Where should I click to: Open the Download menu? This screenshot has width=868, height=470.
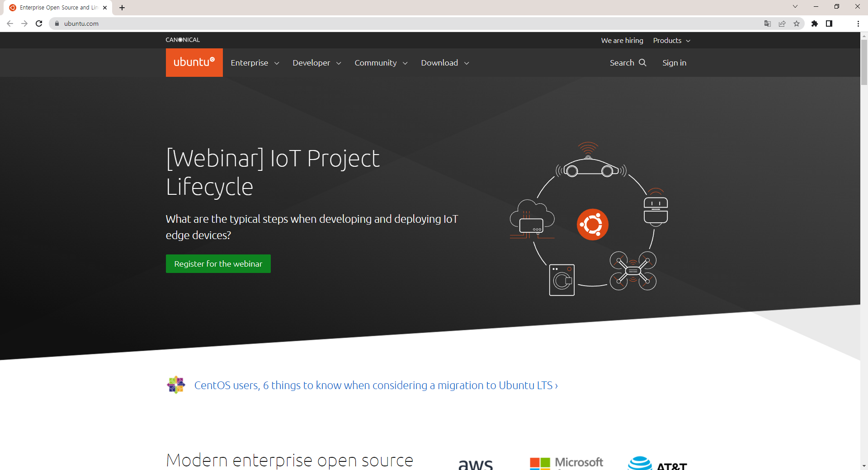pos(439,63)
